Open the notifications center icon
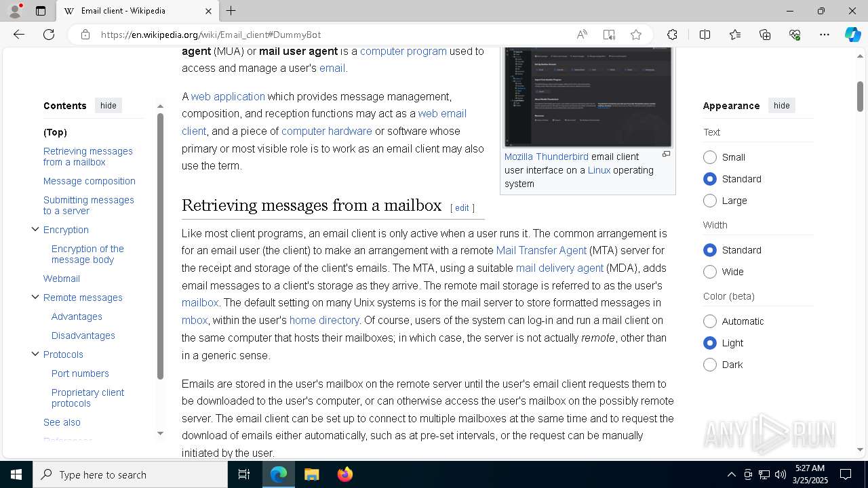 [846, 474]
